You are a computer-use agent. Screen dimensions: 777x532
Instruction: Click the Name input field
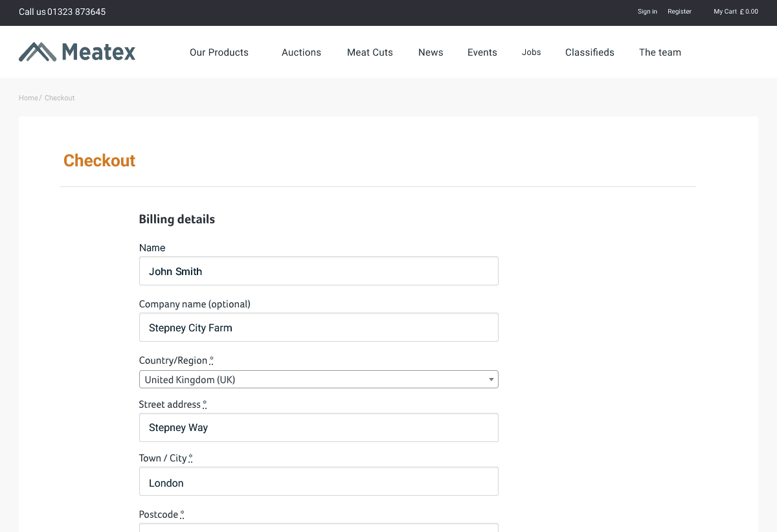319,271
